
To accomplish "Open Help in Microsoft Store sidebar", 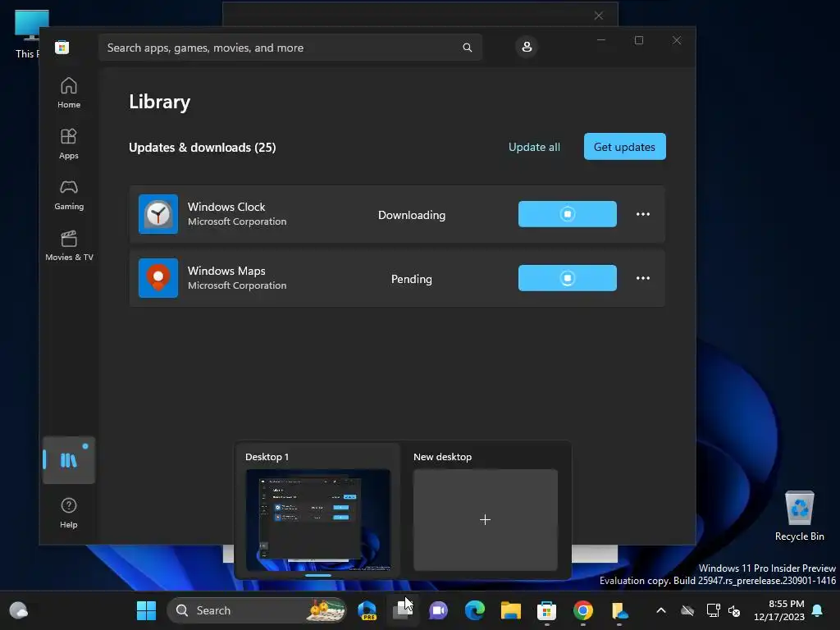I will coord(69,513).
